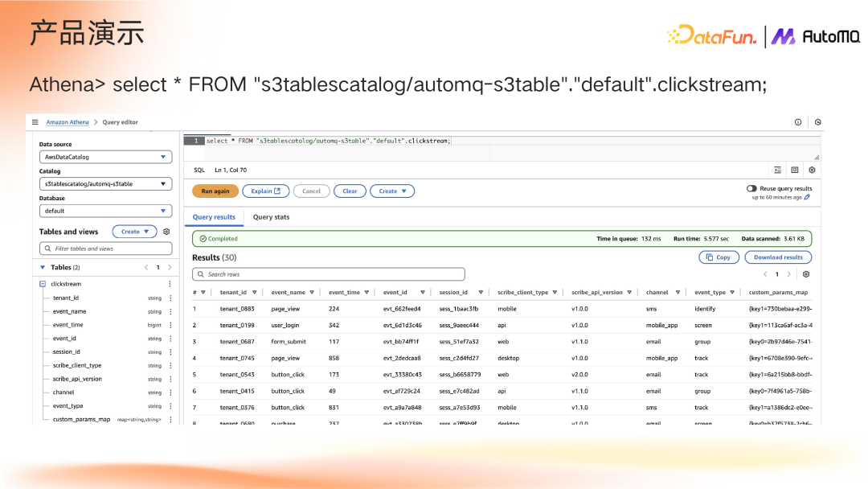The height and width of the screenshot is (489, 868).
Task: Click the Explain button
Action: pyautogui.click(x=266, y=191)
